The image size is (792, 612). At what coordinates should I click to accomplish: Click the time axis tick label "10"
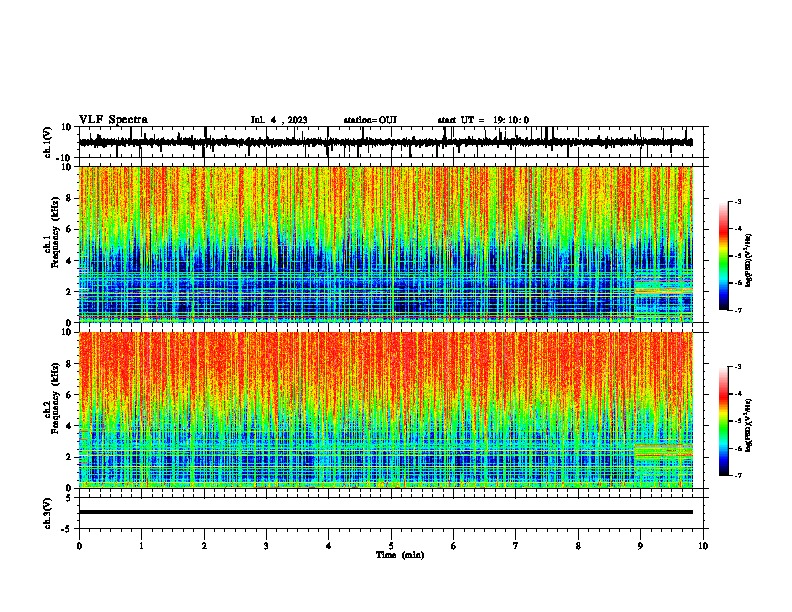click(703, 545)
